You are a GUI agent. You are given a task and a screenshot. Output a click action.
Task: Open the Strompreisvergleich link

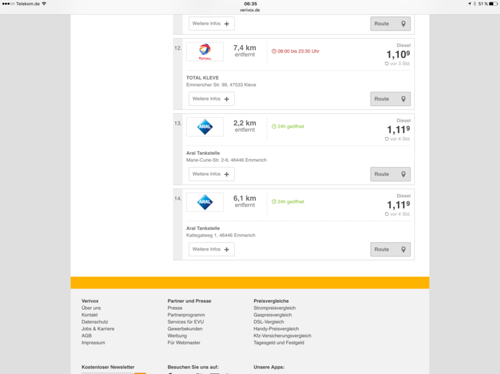[275, 308]
